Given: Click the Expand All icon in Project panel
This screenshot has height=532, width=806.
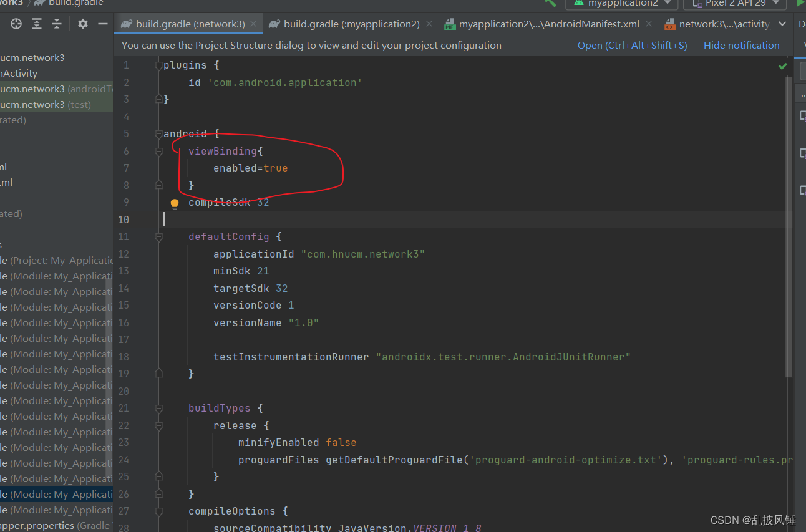Looking at the screenshot, I should [37, 24].
